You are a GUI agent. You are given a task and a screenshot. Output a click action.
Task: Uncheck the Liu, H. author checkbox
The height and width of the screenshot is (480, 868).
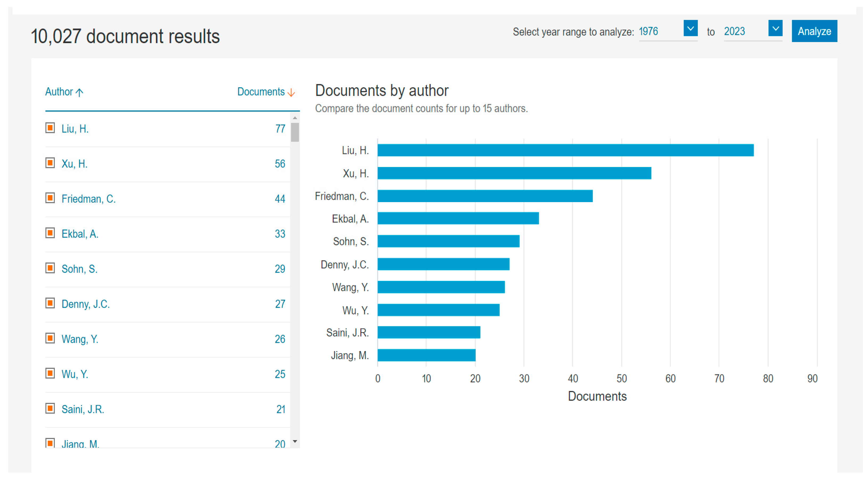pyautogui.click(x=50, y=128)
